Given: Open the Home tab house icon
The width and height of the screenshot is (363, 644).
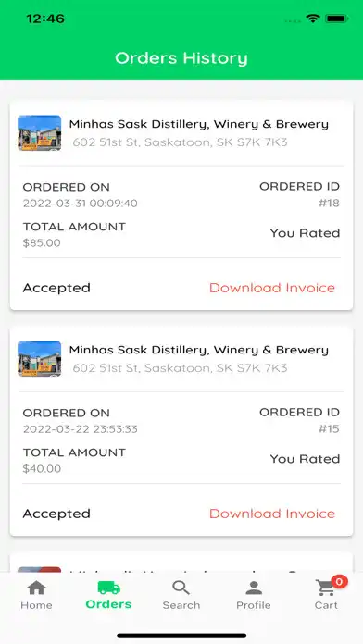Looking at the screenshot, I should pos(37,588).
